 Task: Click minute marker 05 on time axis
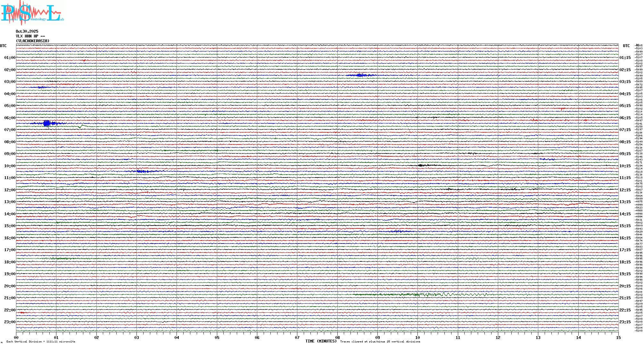pos(217,338)
